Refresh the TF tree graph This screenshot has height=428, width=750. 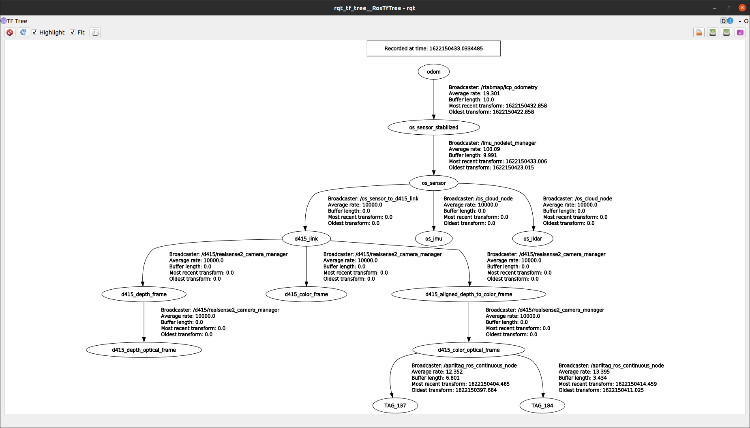click(22, 32)
